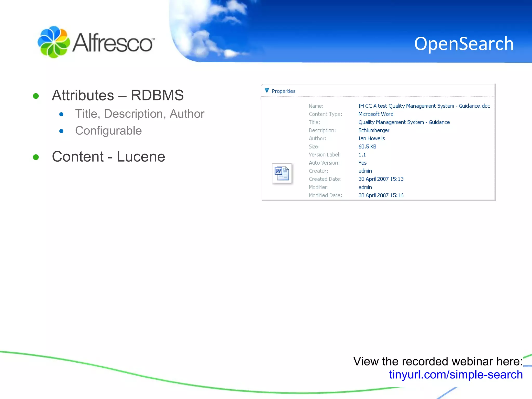
Task: Click the Auto Version Yes value
Action: [362, 163]
